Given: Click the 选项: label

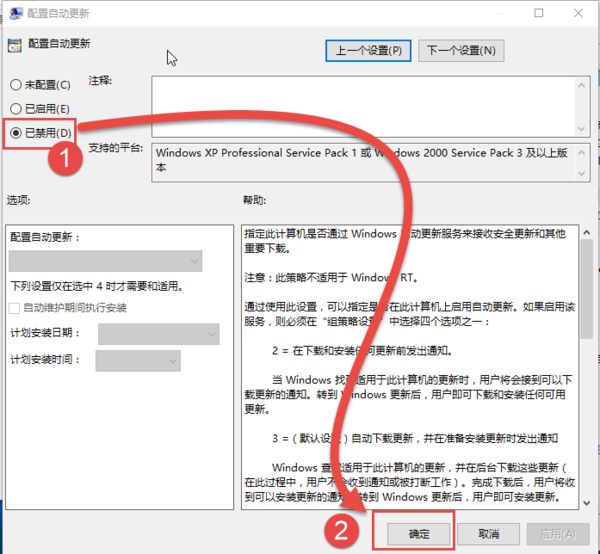Looking at the screenshot, I should [18, 200].
